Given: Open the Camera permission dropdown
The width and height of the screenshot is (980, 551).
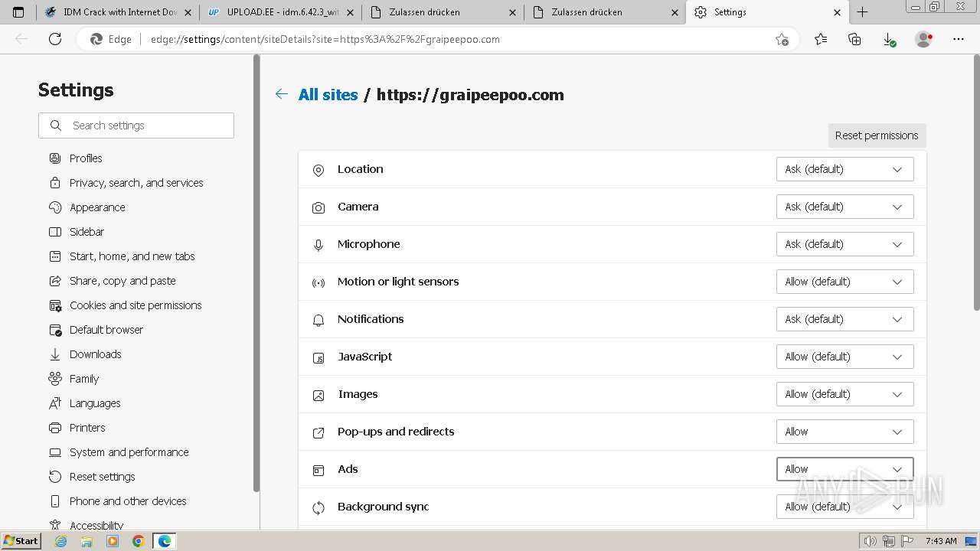Looking at the screenshot, I should [x=844, y=207].
